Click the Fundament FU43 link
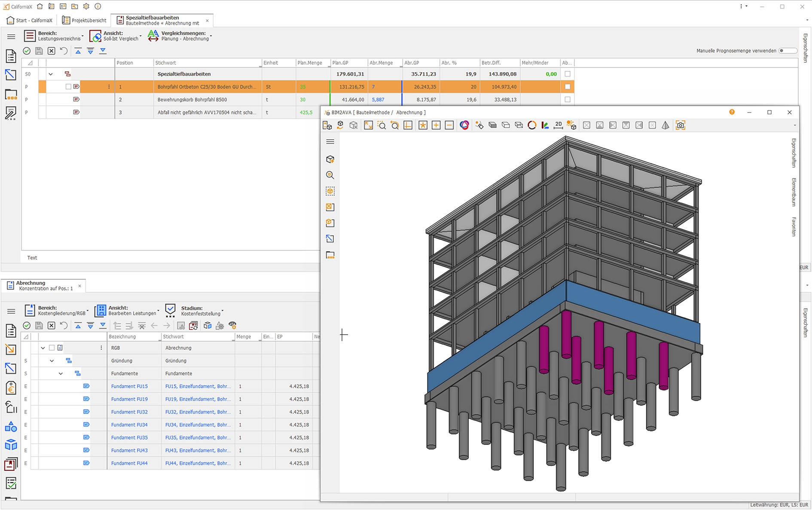Viewport: 812px width, 510px height. [x=129, y=451]
